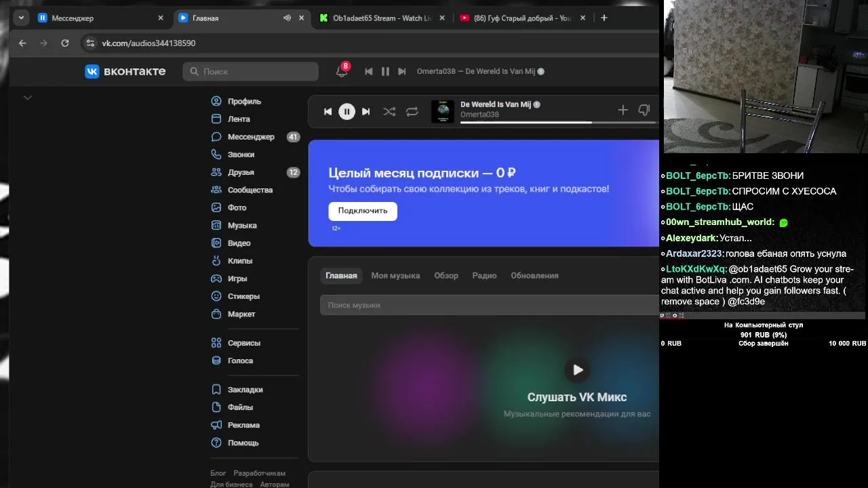
Task: Toggle shuffle in the audio player
Action: coord(389,112)
